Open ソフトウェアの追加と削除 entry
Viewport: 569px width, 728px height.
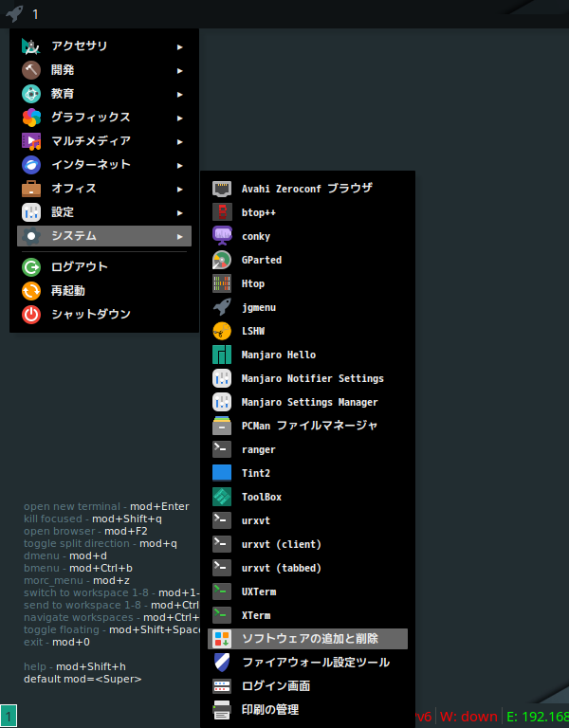pyautogui.click(x=307, y=639)
